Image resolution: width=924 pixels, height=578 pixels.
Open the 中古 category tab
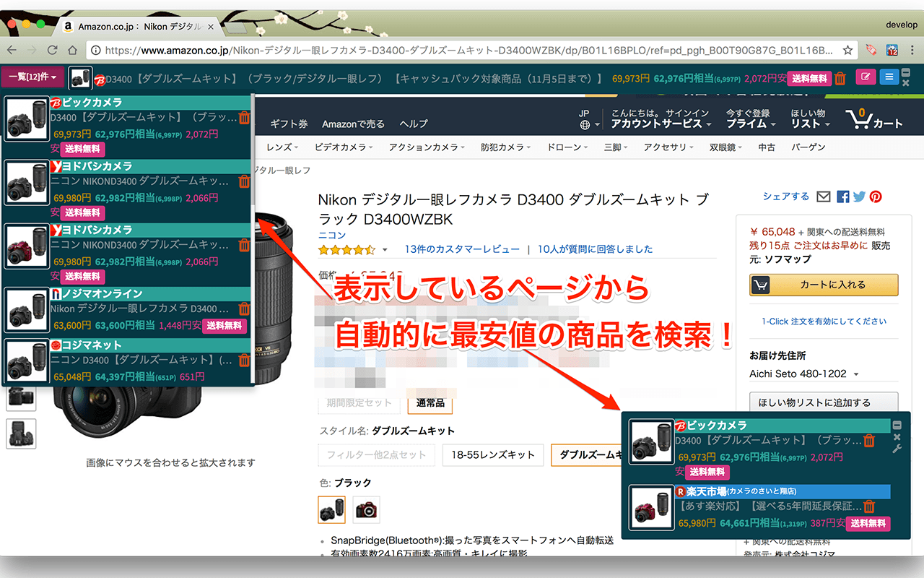click(x=767, y=147)
